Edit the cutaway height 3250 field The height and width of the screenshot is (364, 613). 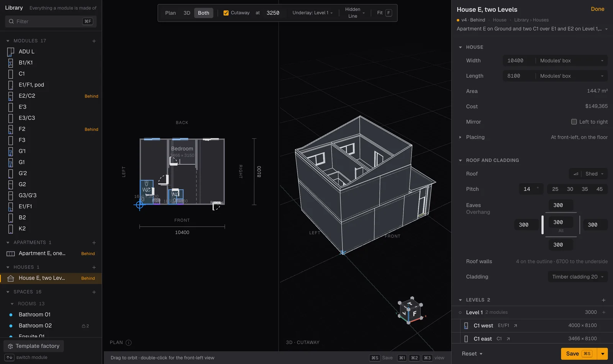click(x=273, y=13)
